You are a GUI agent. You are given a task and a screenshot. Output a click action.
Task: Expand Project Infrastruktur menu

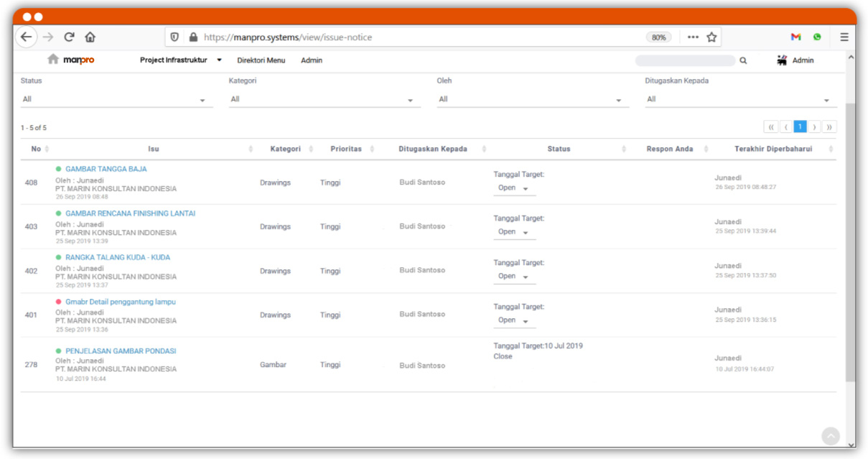click(x=180, y=60)
